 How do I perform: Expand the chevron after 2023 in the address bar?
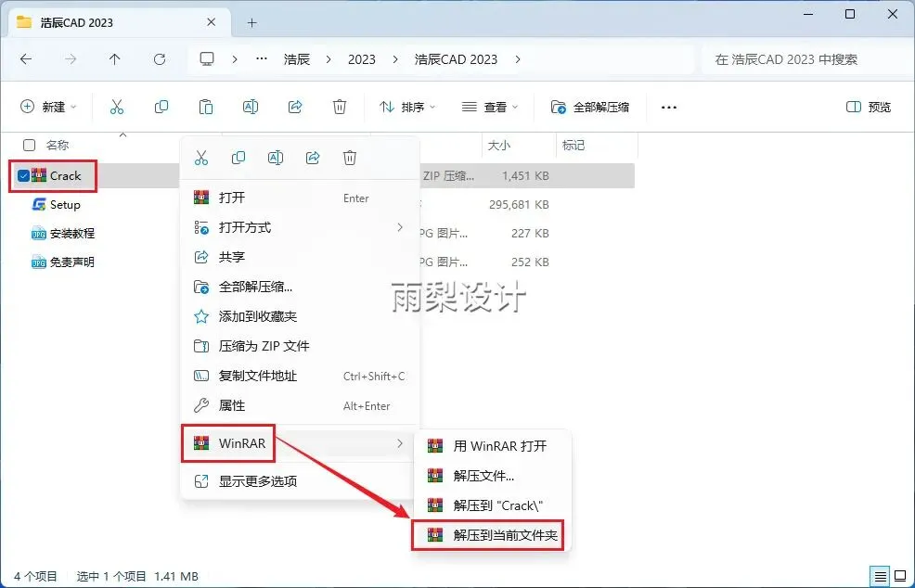click(395, 59)
